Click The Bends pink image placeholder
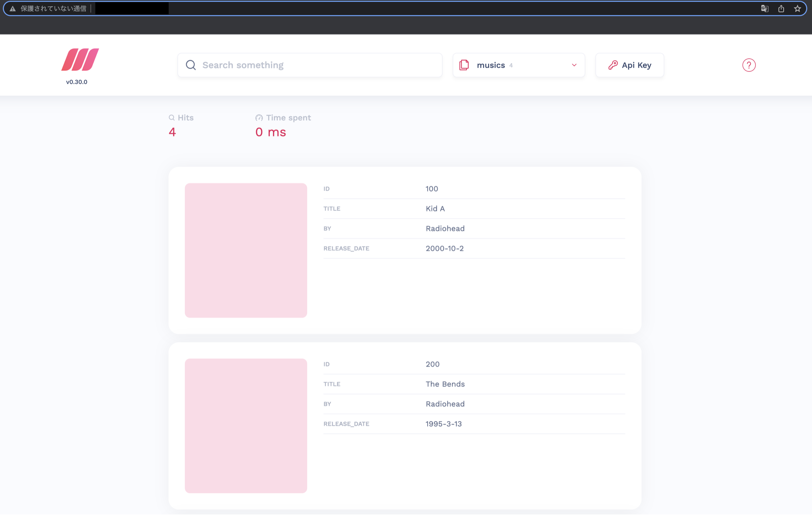 246,426
